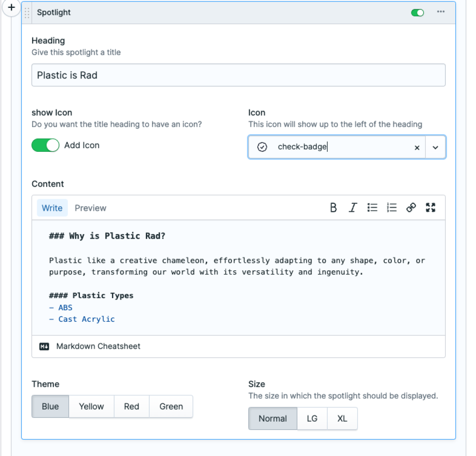Click the plus button to add a block
The height and width of the screenshot is (456, 476).
tap(11, 8)
